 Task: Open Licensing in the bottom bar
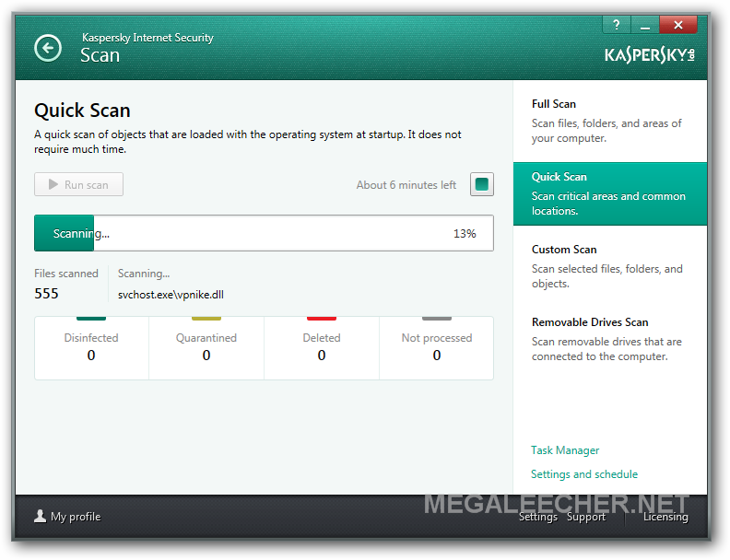point(665,517)
